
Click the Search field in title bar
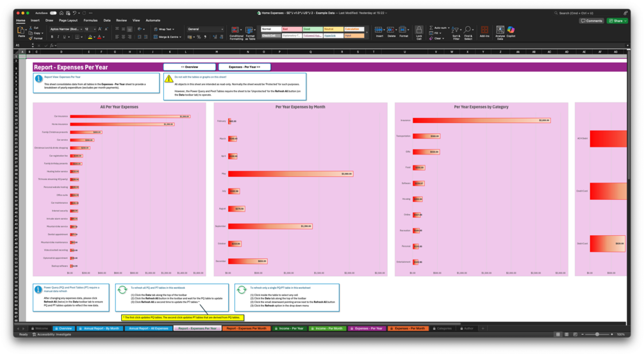[x=588, y=13]
